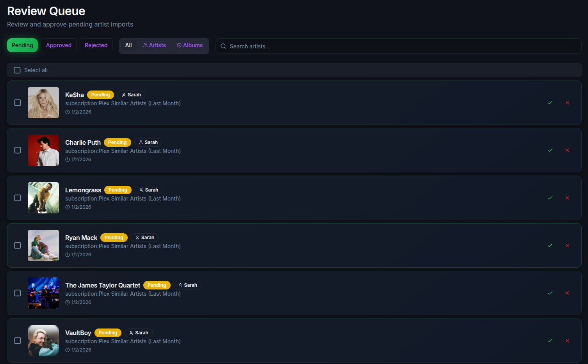Filter the queue by Albums
The height and width of the screenshot is (364, 588).
coord(190,45)
